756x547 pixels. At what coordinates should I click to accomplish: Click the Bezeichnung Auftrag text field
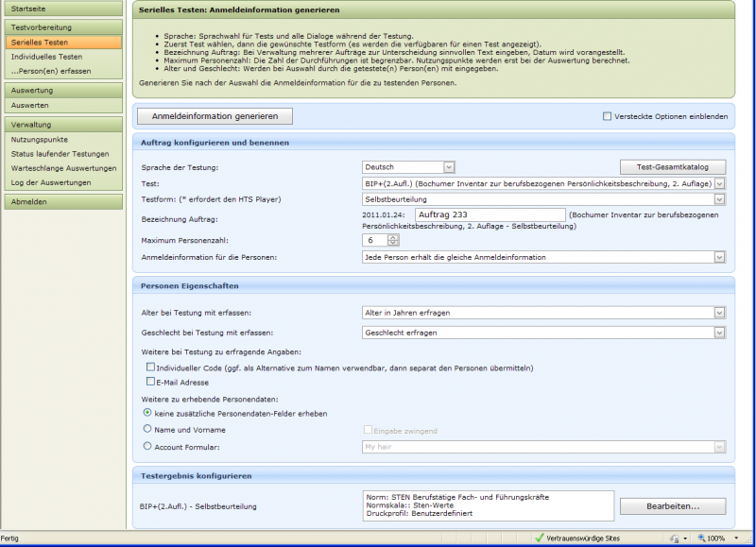(x=490, y=215)
